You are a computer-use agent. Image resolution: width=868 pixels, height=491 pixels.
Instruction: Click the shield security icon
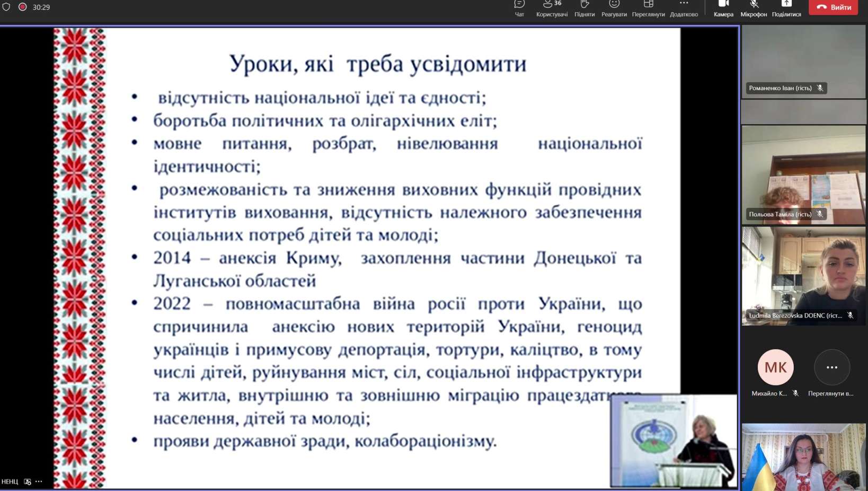tap(6, 7)
